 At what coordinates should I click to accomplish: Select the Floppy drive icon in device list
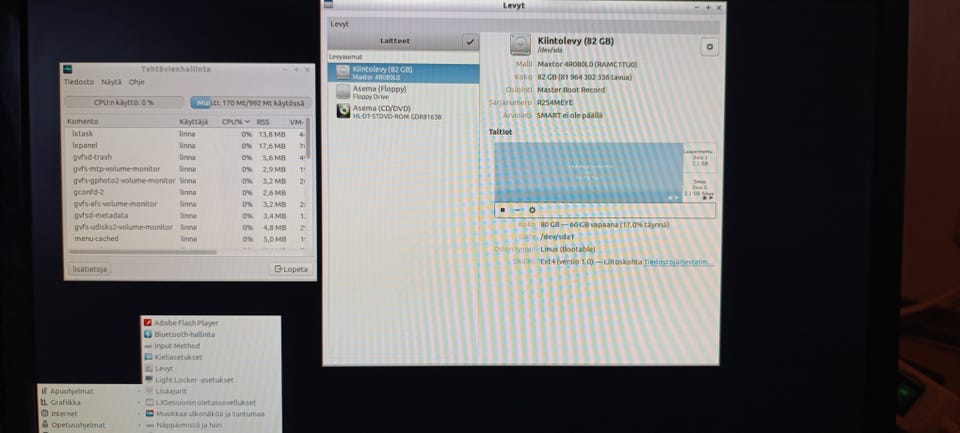[343, 92]
